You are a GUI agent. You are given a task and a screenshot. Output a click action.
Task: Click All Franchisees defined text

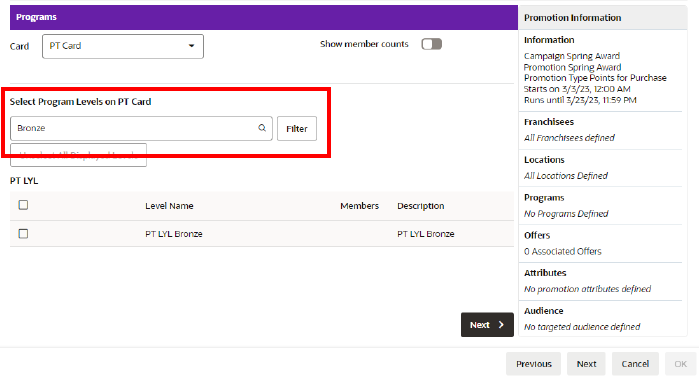click(569, 138)
